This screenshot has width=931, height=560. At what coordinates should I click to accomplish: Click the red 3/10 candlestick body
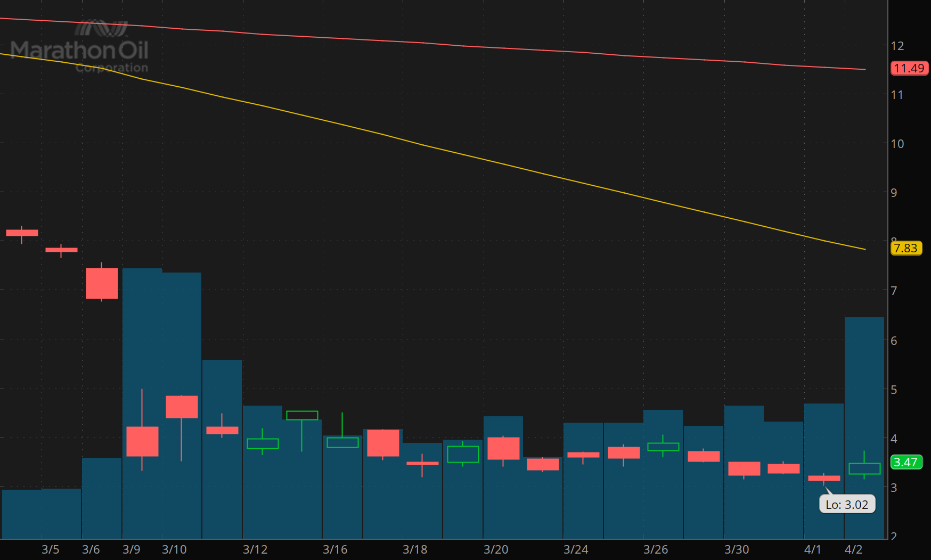coord(182,407)
